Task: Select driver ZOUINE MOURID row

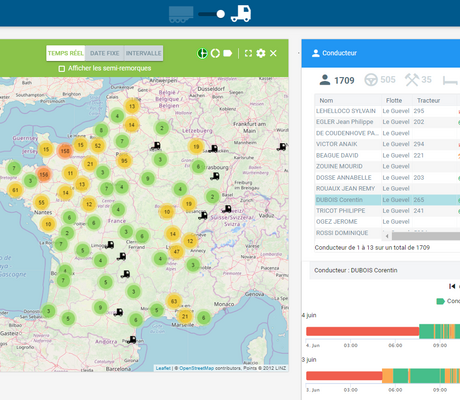Action: [x=387, y=166]
